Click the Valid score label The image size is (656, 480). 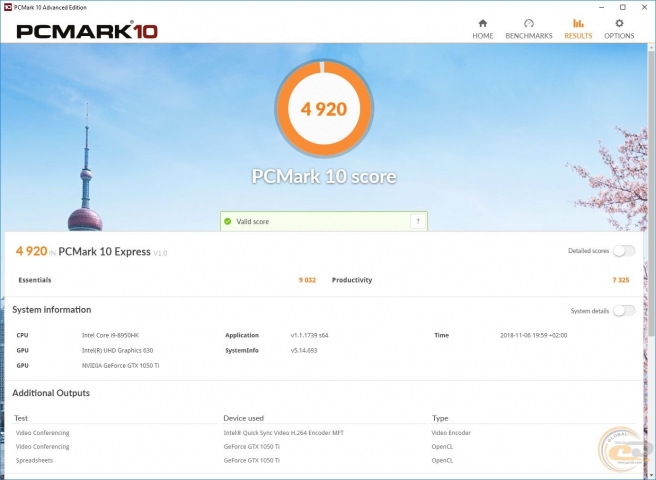point(253,221)
